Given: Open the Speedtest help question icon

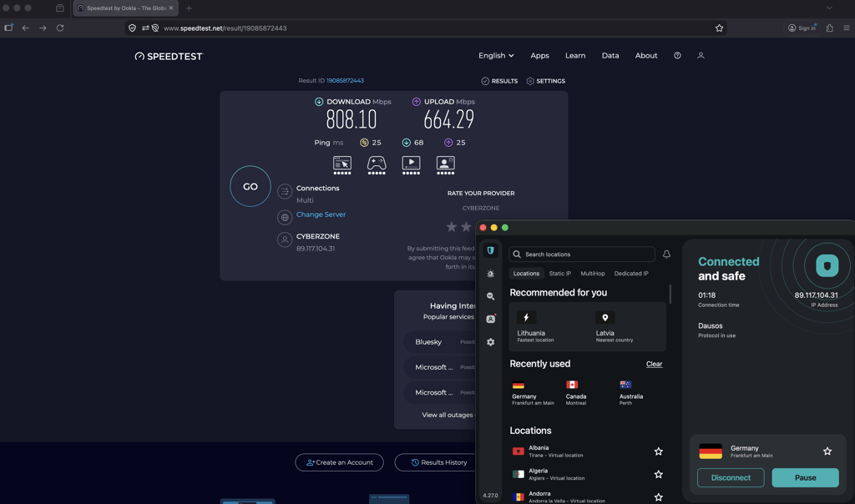Looking at the screenshot, I should point(677,56).
